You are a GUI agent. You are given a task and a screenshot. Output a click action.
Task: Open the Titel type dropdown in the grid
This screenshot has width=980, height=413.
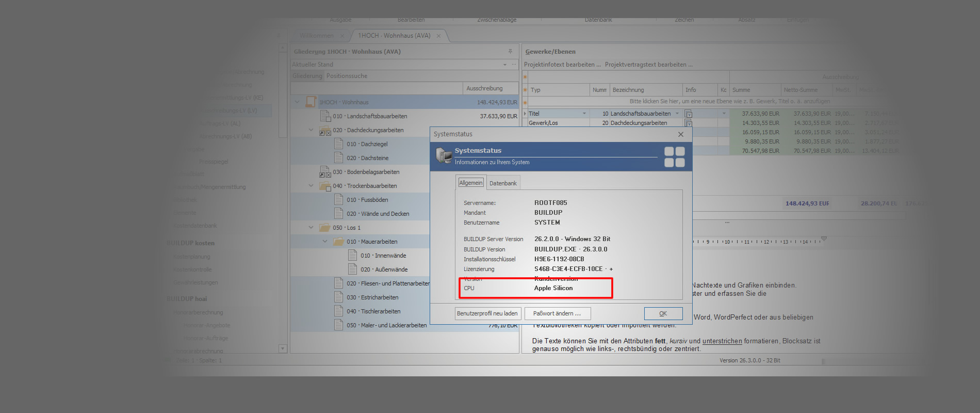[x=584, y=114]
